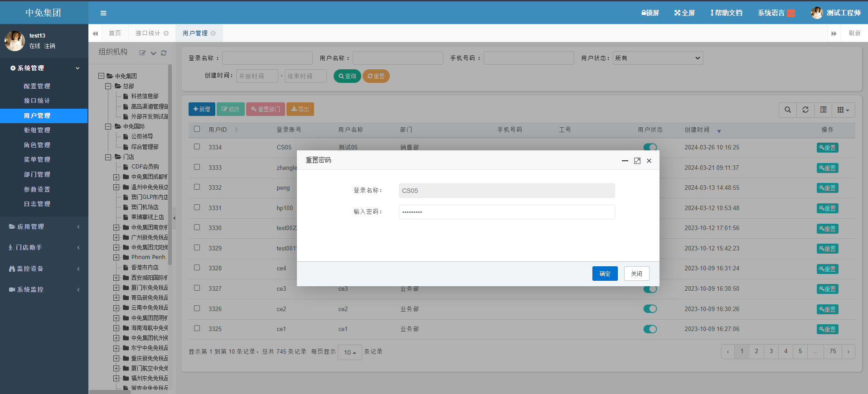
Task: Check the checkbox for user 3326
Action: pyautogui.click(x=197, y=308)
